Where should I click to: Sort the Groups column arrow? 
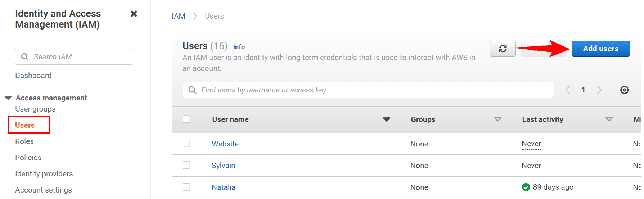click(x=498, y=119)
